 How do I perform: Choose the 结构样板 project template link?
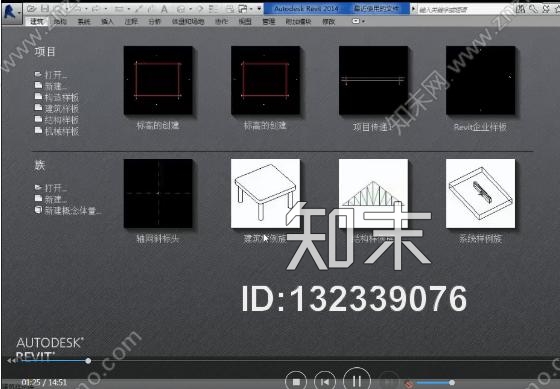57,120
